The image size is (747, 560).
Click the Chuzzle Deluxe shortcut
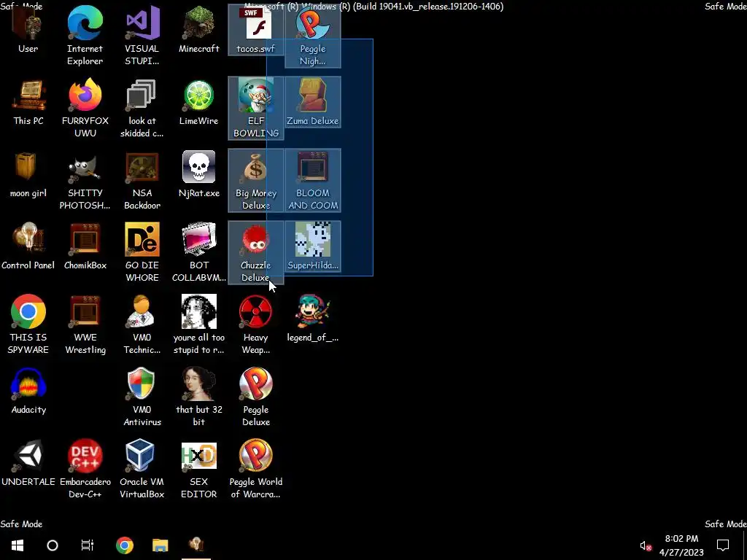pyautogui.click(x=256, y=252)
